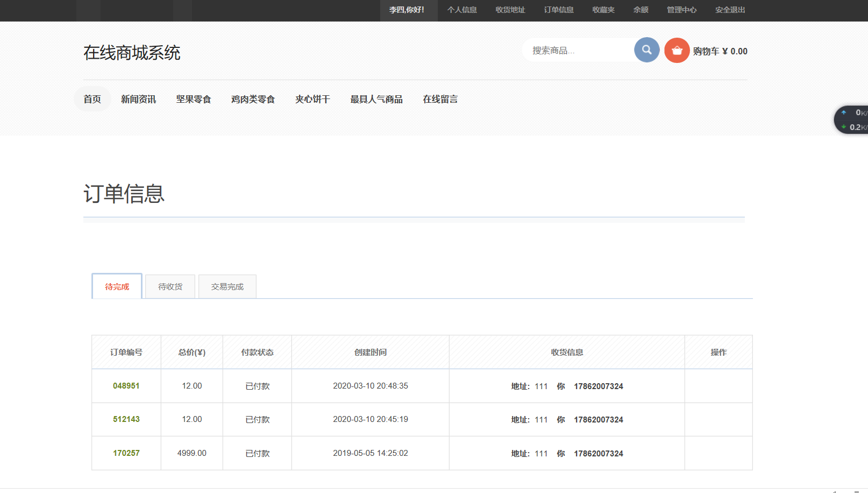
Task: Open the 新闻资讯 navigation item
Action: click(x=138, y=99)
